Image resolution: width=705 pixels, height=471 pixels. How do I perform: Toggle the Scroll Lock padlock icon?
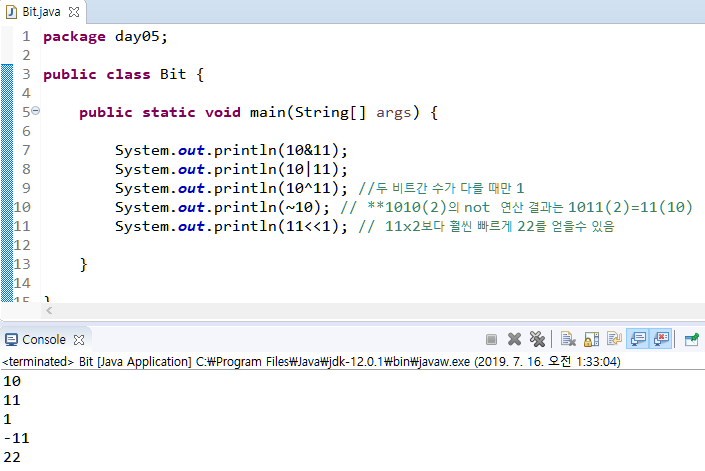tap(591, 339)
